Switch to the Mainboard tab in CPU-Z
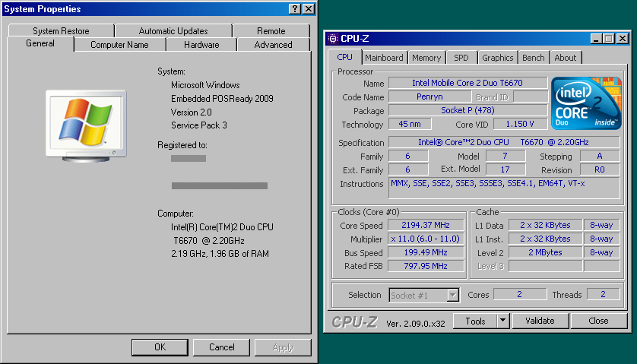The width and height of the screenshot is (637, 364). pos(384,58)
